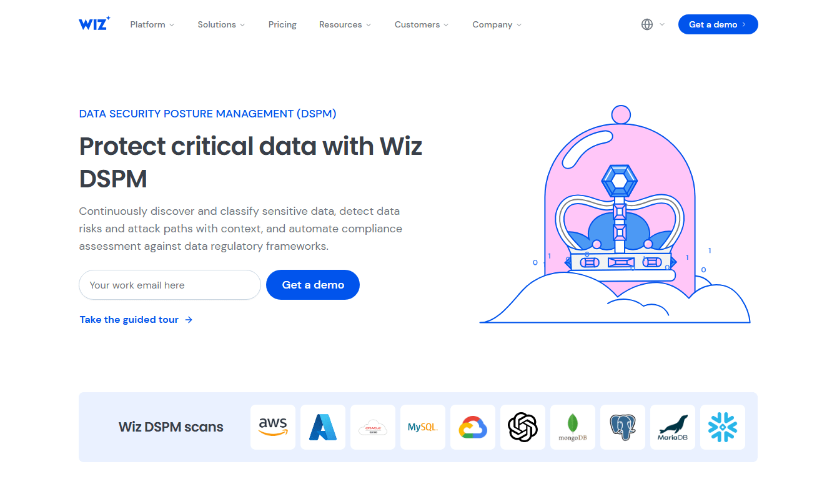
Task: Go to the Wiz home logo
Action: tap(94, 24)
